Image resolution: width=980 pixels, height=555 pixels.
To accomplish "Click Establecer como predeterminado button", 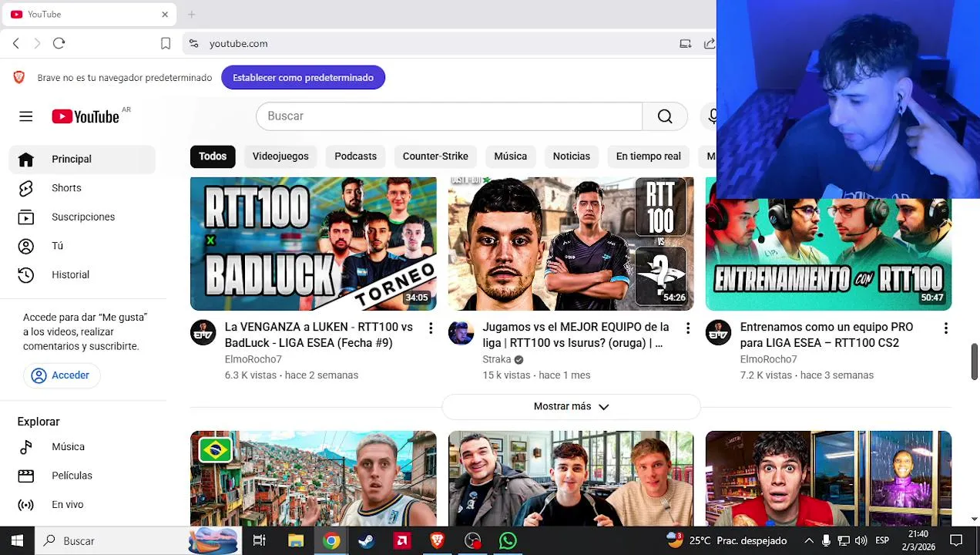I will 303,77.
